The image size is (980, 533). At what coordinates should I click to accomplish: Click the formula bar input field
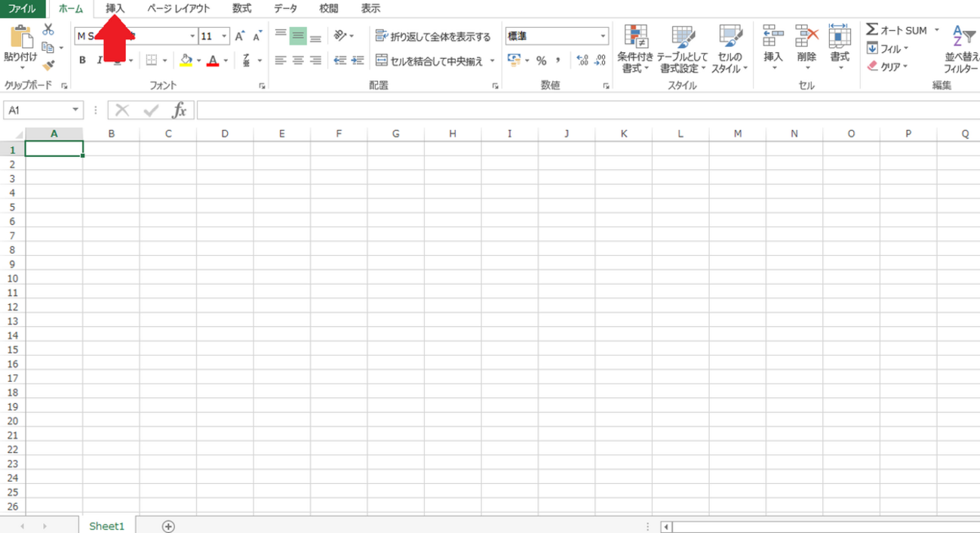pos(588,111)
